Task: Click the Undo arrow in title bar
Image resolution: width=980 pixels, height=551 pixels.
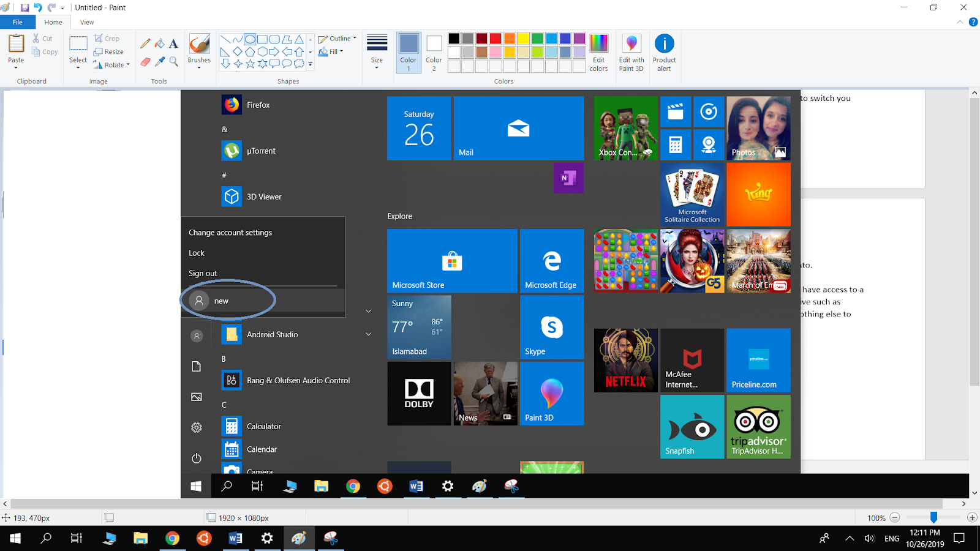Action: [38, 8]
